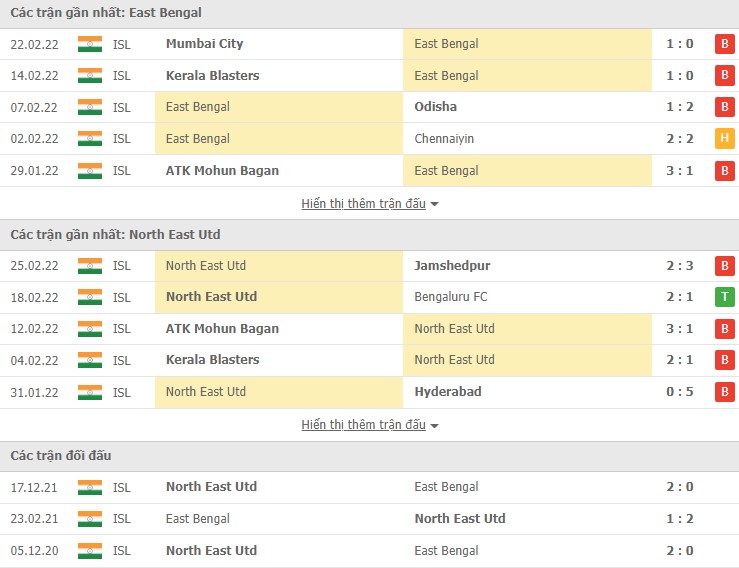Open Mumbai City team link

pos(204,44)
